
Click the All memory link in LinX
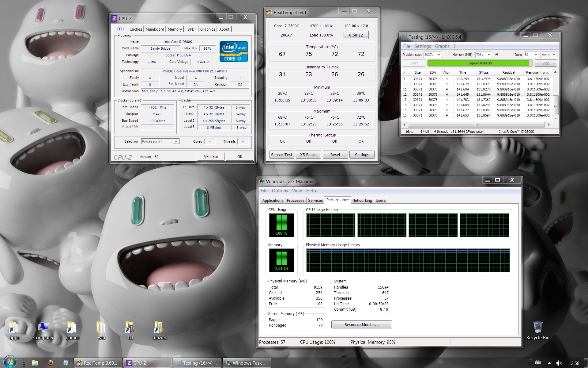tap(496, 54)
